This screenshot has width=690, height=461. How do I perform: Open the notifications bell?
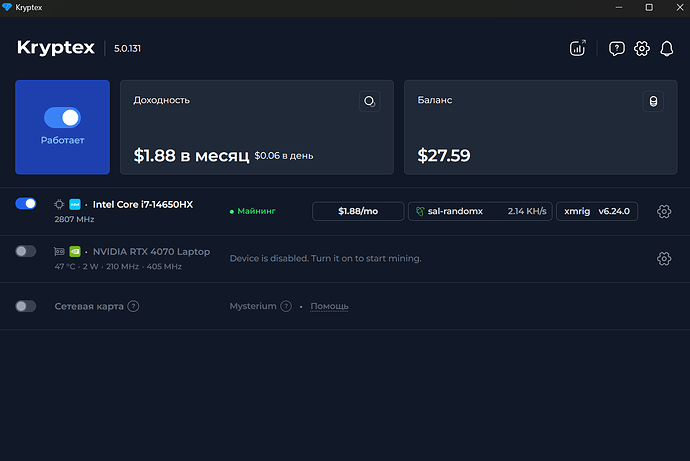pyautogui.click(x=667, y=48)
